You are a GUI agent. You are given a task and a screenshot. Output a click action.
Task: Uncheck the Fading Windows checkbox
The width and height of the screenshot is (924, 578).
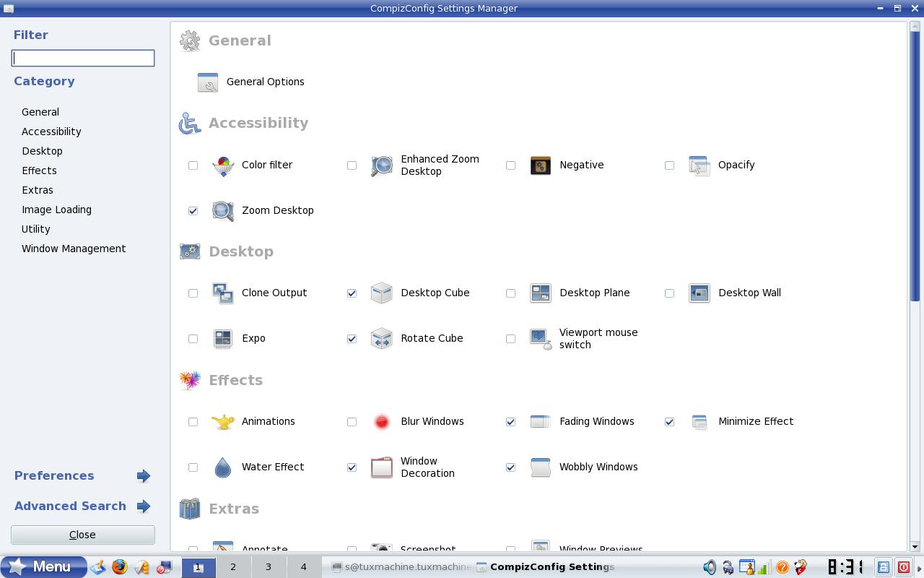(x=510, y=422)
